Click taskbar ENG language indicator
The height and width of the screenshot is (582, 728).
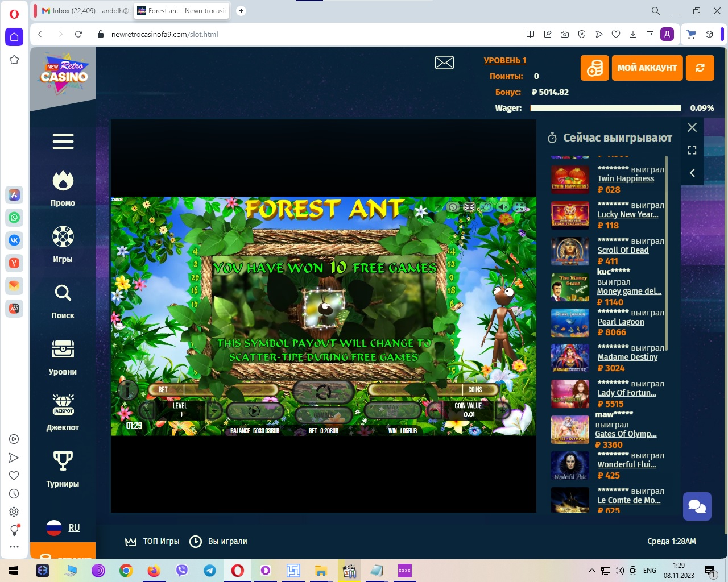pyautogui.click(x=650, y=571)
